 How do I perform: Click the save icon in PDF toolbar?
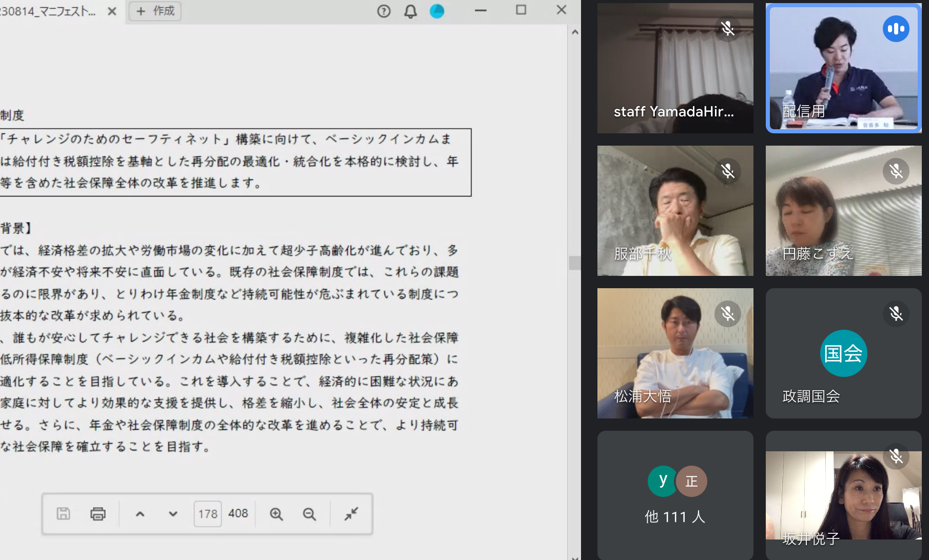point(63,513)
